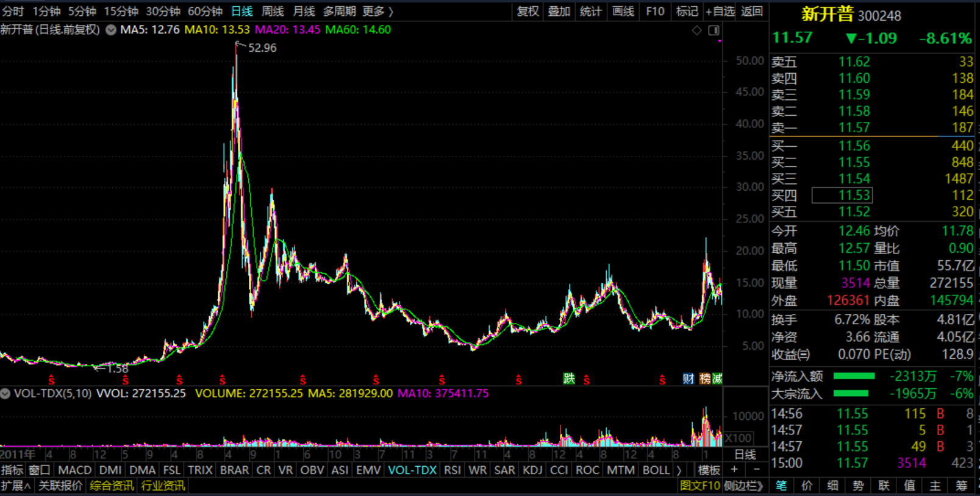Zoom in chart with the + button
Screen dimensions: 980x496
(734, 470)
